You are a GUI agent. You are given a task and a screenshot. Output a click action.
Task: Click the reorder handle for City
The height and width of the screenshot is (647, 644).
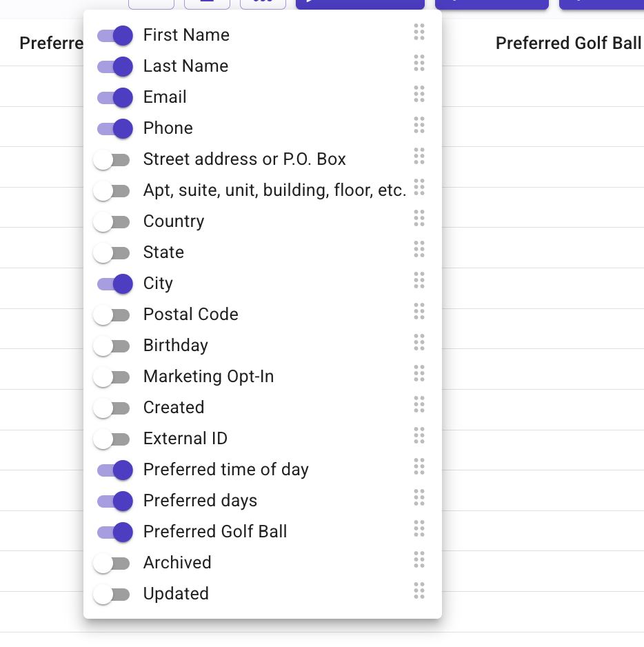(419, 280)
